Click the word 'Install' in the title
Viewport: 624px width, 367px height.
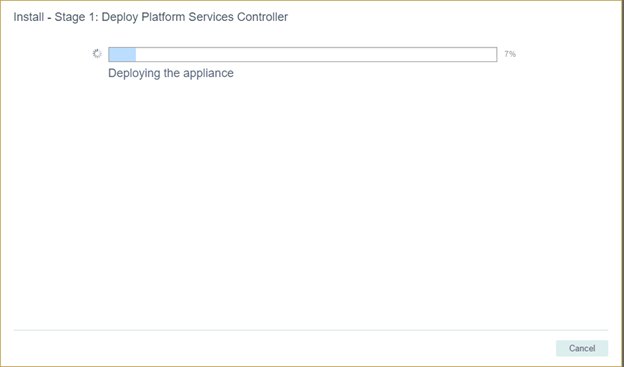(29, 17)
